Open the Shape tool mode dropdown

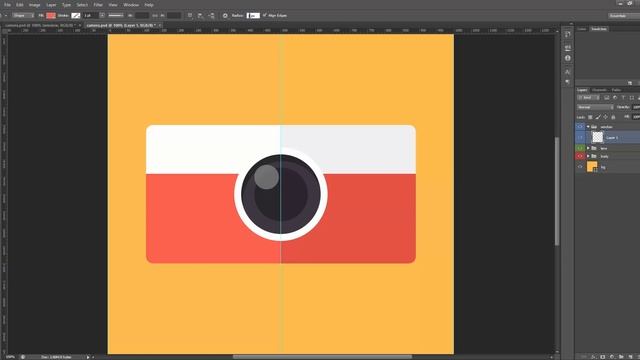click(23, 16)
